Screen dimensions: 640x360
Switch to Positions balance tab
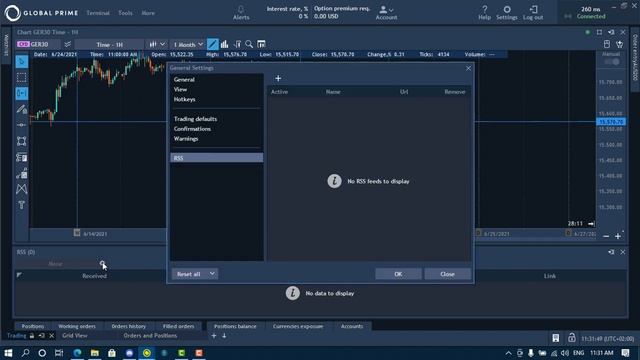pyautogui.click(x=235, y=326)
